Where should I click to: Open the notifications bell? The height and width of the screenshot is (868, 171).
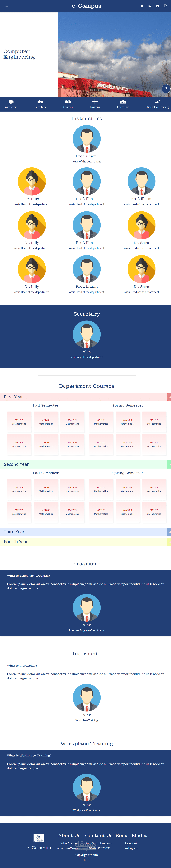[x=142, y=6]
